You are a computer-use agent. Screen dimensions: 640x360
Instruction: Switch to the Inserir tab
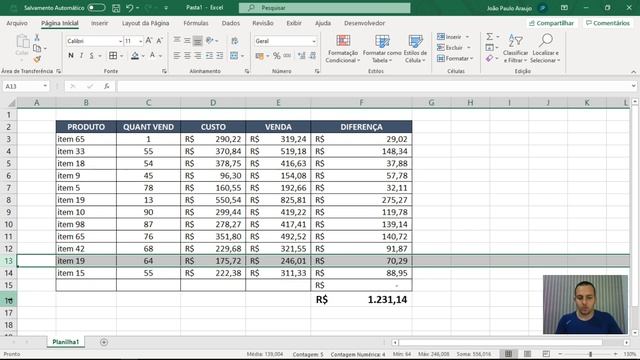point(100,23)
